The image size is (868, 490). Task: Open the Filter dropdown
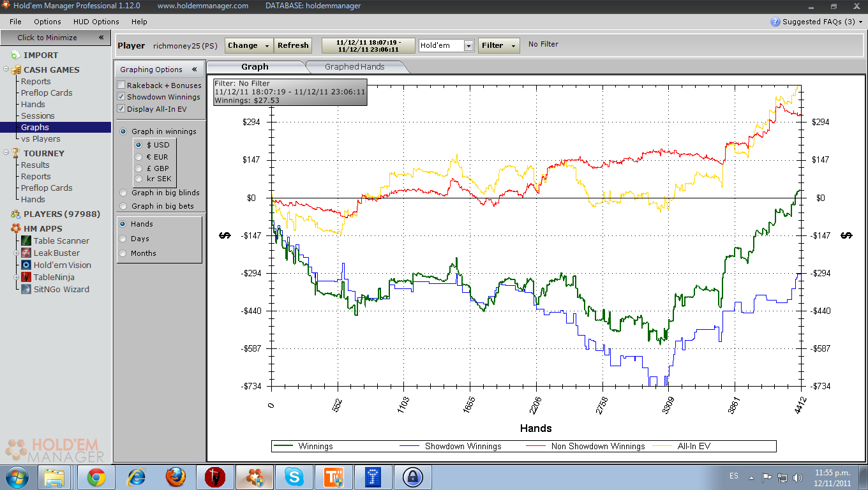498,45
